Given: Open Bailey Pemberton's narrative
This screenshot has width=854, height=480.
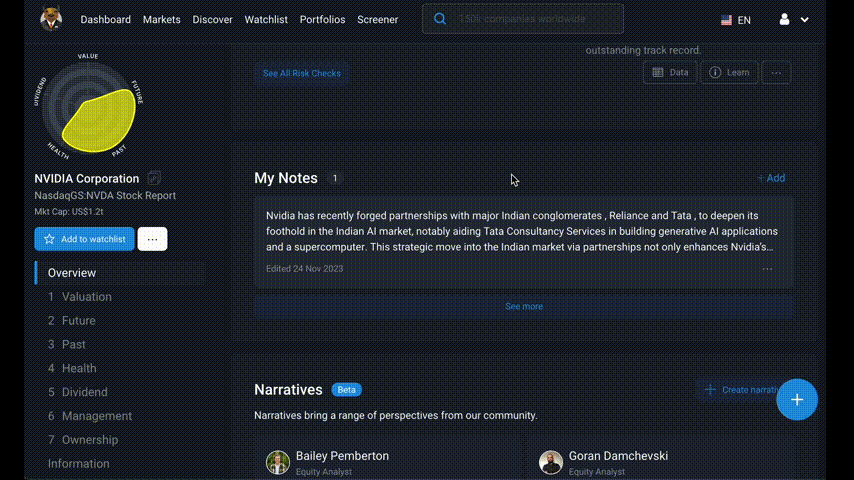Looking at the screenshot, I should (x=342, y=456).
